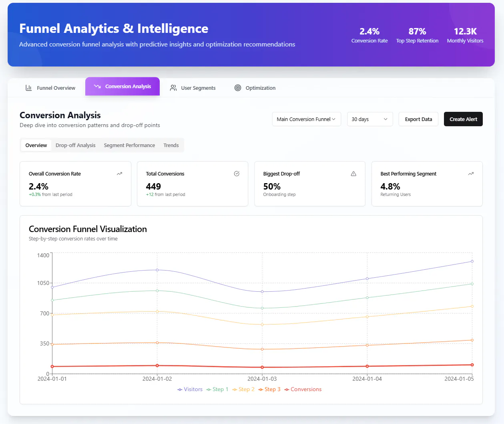Image resolution: width=504 pixels, height=424 pixels.
Task: Click the 449 Total Conversions value
Action: pyautogui.click(x=153, y=186)
